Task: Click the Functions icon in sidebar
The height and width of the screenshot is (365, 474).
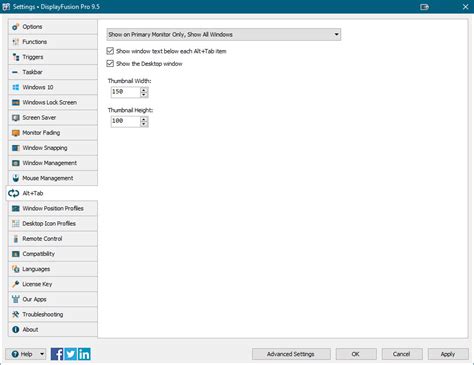Action: [x=15, y=42]
